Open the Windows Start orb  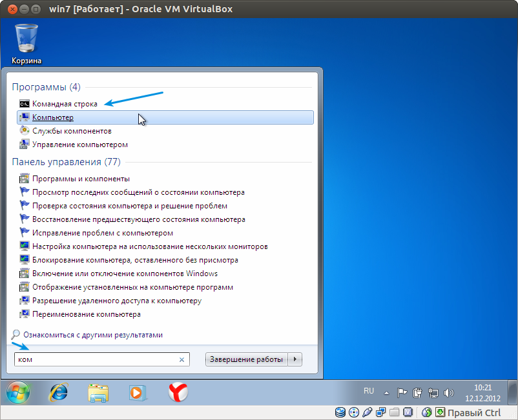coord(18,393)
